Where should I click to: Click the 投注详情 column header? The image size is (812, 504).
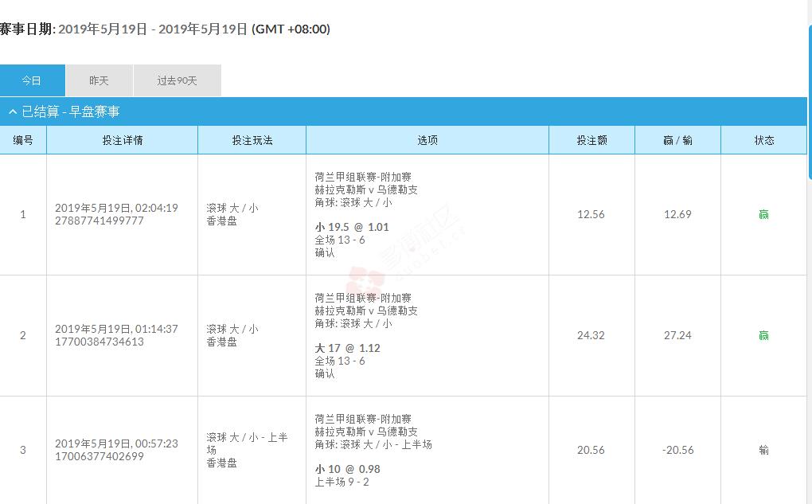point(122,140)
